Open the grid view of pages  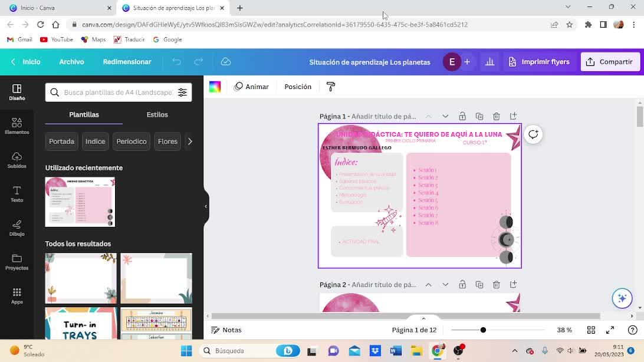tap(591, 330)
